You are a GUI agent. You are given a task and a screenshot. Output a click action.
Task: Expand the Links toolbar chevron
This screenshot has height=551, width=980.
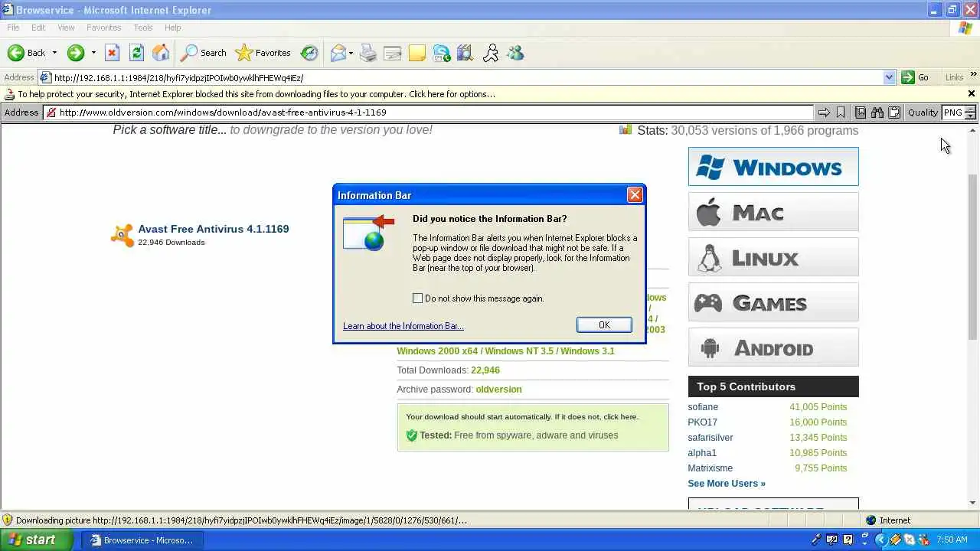(974, 75)
